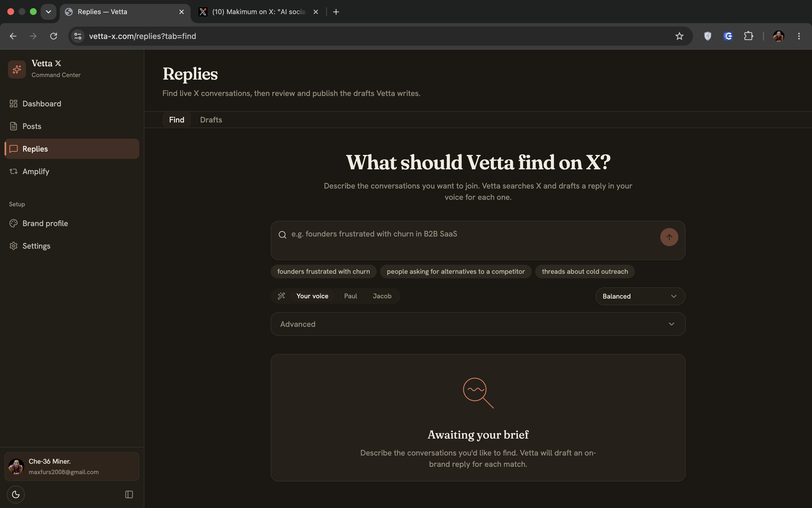
Task: Click the magic wand voice icon
Action: pyautogui.click(x=281, y=296)
